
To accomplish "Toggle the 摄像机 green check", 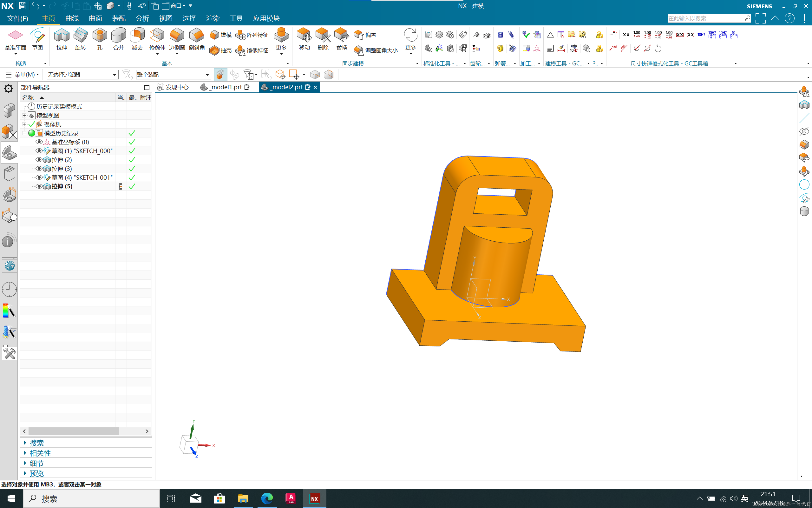I will click(31, 124).
